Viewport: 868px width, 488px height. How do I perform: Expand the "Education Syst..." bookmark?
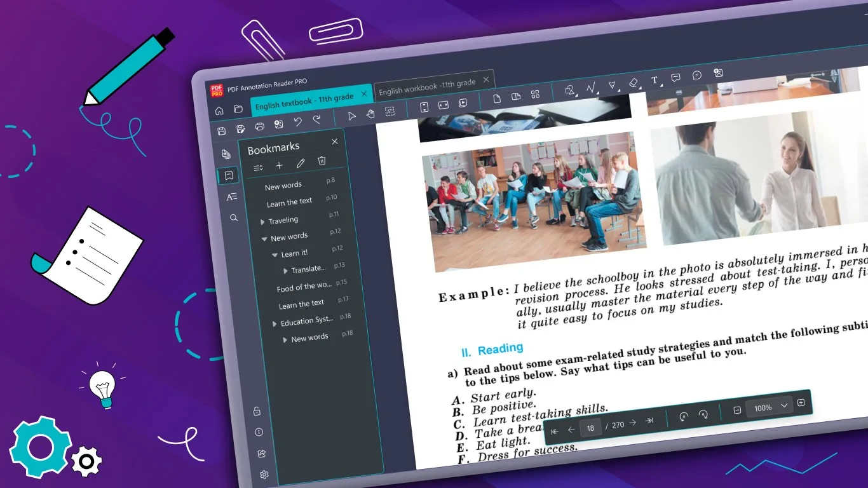(x=275, y=324)
